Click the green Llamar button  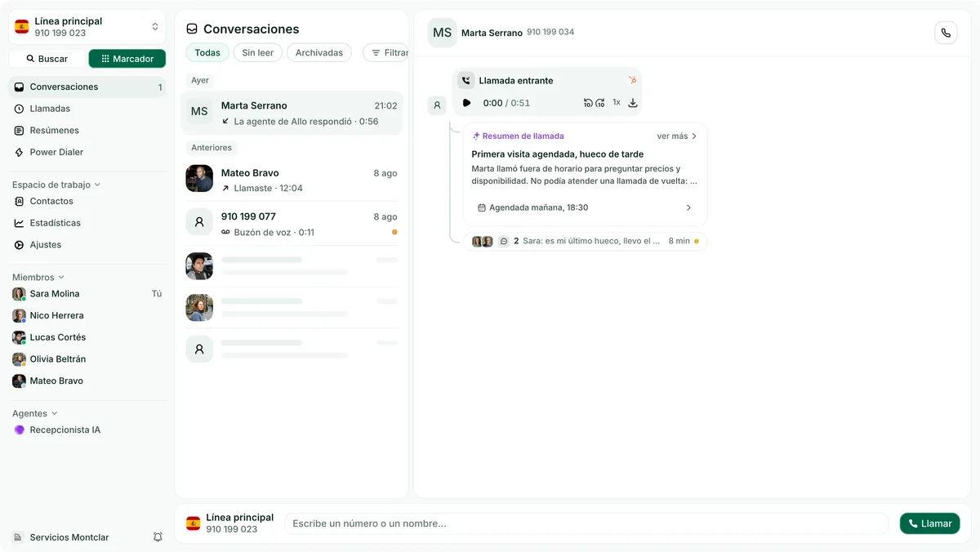point(930,523)
